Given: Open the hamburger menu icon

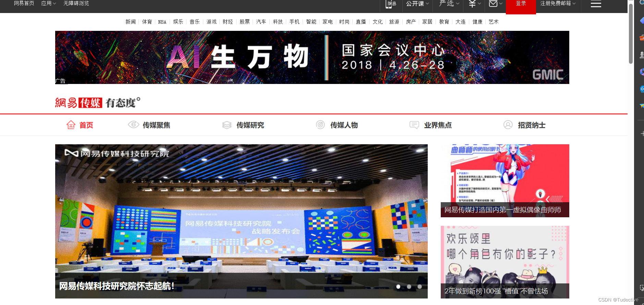Looking at the screenshot, I should tap(596, 4).
